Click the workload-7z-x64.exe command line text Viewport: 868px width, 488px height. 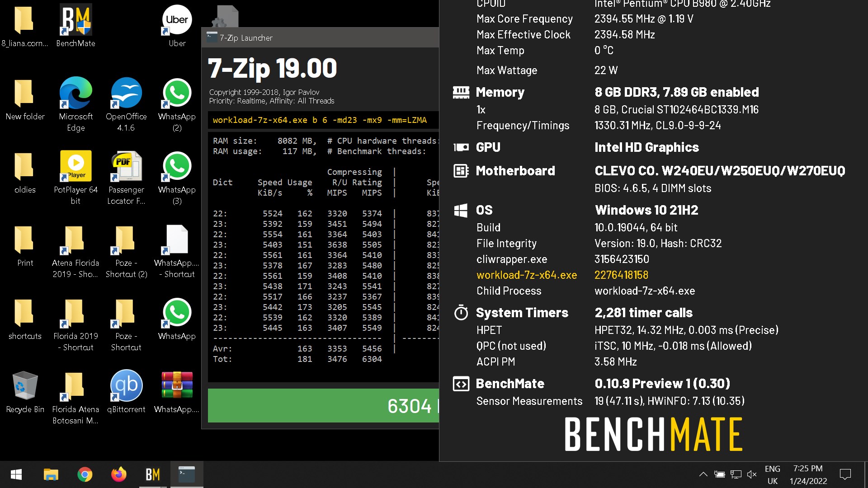pyautogui.click(x=320, y=120)
